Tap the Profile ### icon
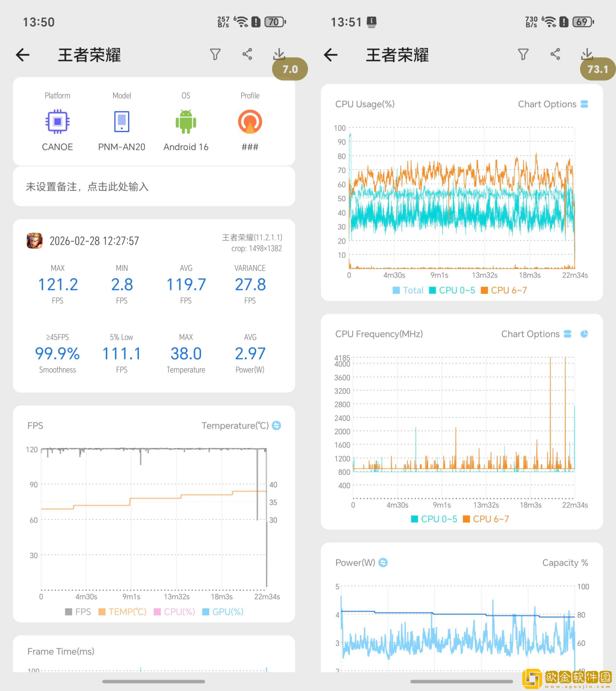This screenshot has height=691, width=616. pos(250,122)
